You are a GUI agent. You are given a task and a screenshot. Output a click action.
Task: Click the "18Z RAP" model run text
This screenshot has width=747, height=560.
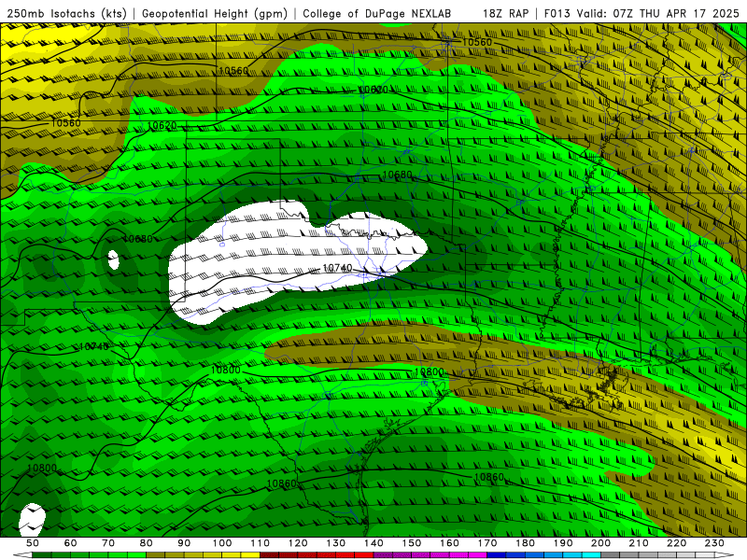coord(505,13)
